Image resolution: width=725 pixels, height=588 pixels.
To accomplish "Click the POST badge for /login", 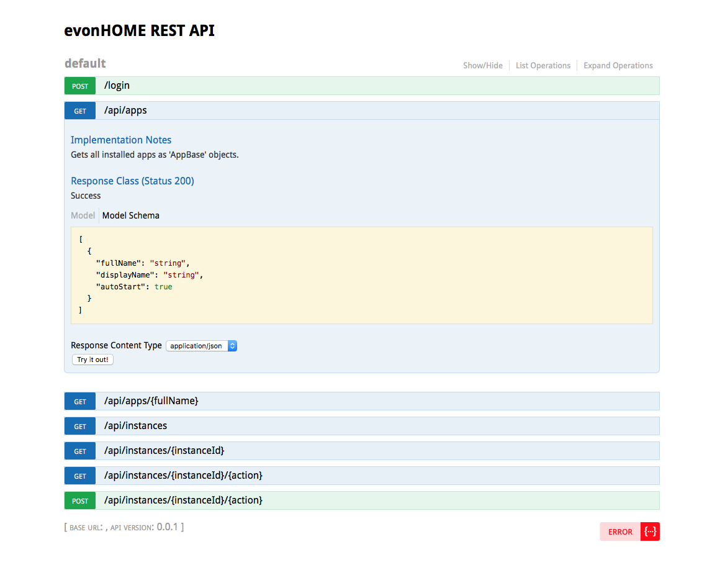I will pos(80,86).
